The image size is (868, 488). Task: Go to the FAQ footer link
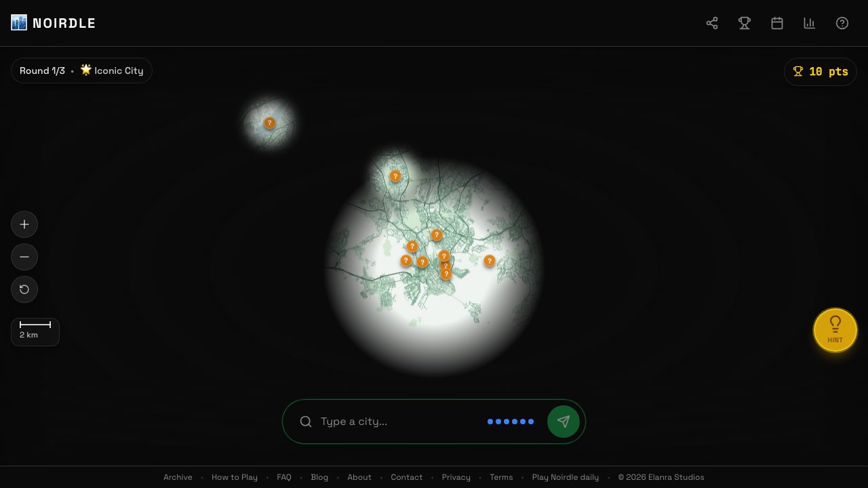284,477
